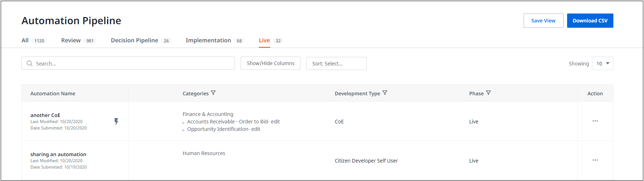Open actions menu for sharing an automation
644x181 pixels.
pos(595,160)
